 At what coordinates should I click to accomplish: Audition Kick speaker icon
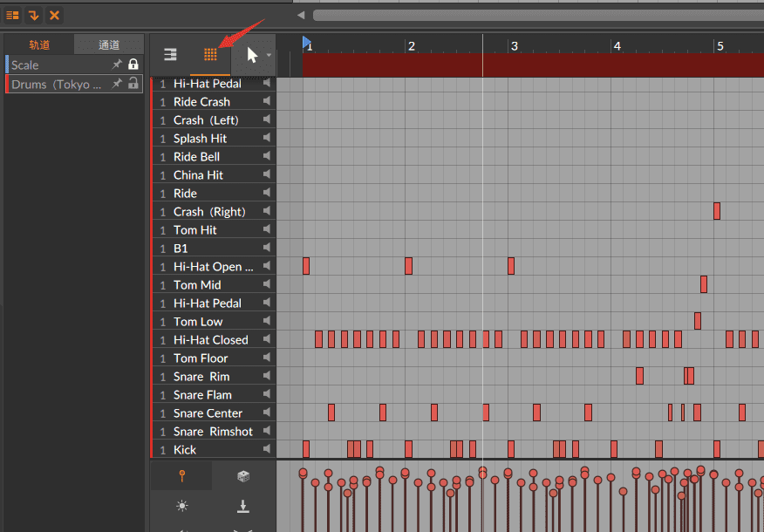pyautogui.click(x=267, y=449)
